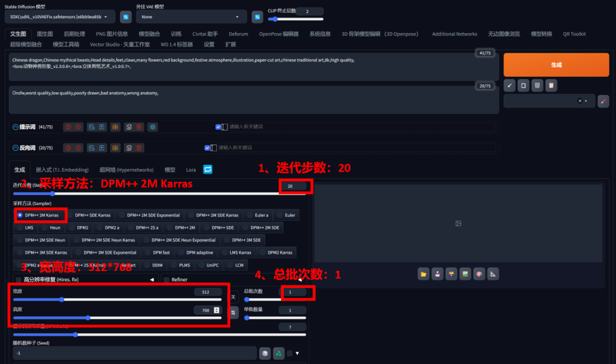The height and width of the screenshot is (364, 616).
Task: Toggle the checkbox in the 提示词 row
Action: [x=218, y=127]
